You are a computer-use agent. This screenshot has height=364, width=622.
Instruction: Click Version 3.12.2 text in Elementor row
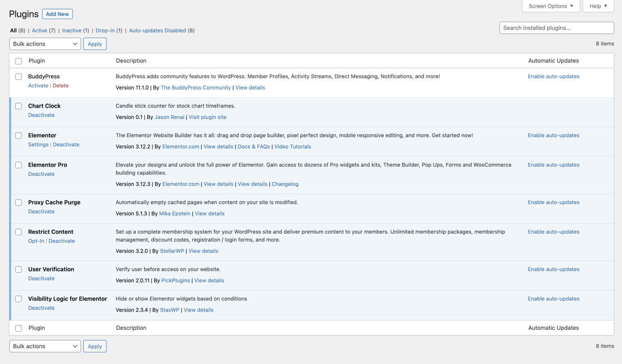tap(133, 147)
